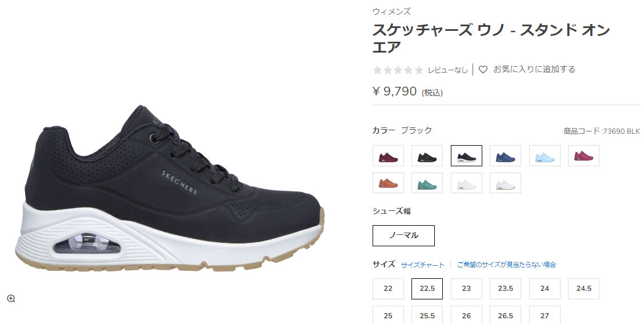The image size is (644, 324).
Task: Choose the navy blue shoe color swatch
Action: click(505, 155)
